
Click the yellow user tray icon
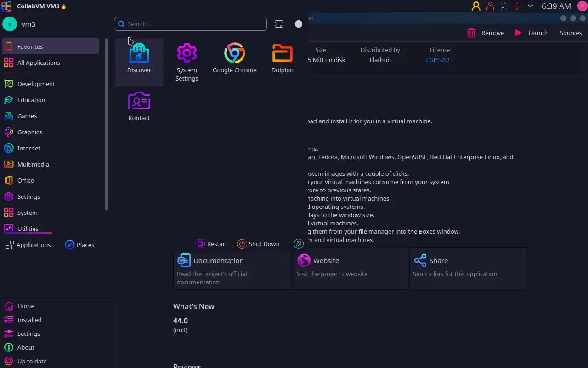point(476,6)
